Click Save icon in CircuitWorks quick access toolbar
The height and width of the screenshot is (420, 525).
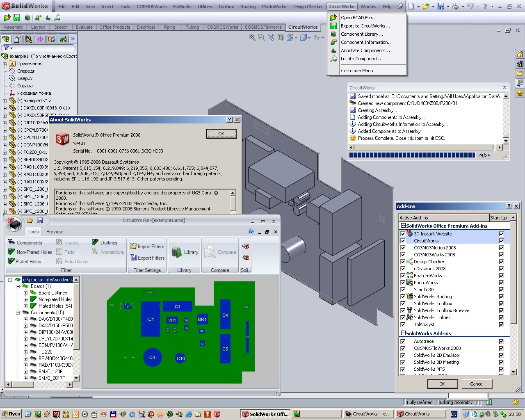pos(40,220)
